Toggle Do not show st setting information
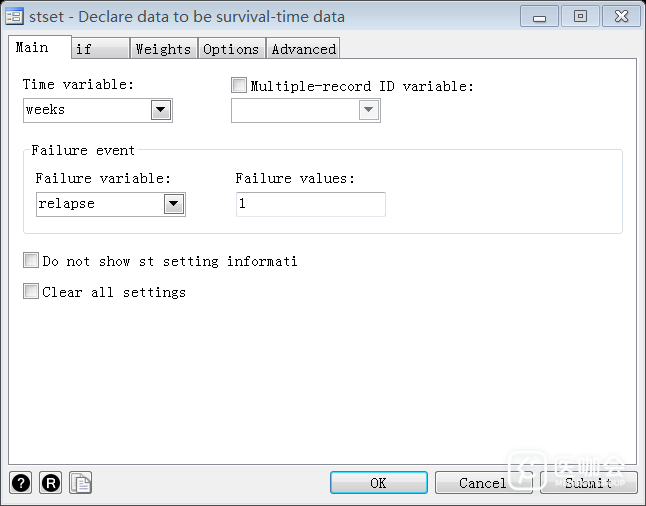646x506 pixels. (31, 261)
